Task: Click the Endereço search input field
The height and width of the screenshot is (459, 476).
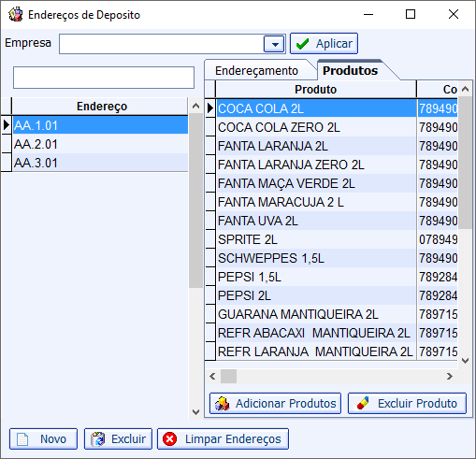Action: (104, 78)
